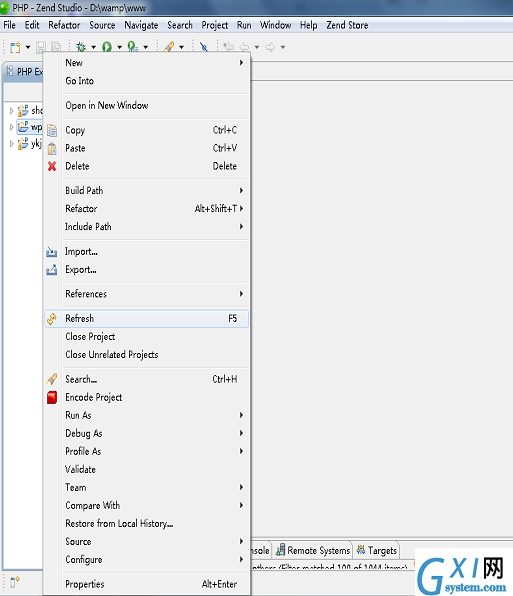Image resolution: width=513 pixels, height=596 pixels.
Task: Open the Run As submenu
Action: pyautogui.click(x=147, y=415)
